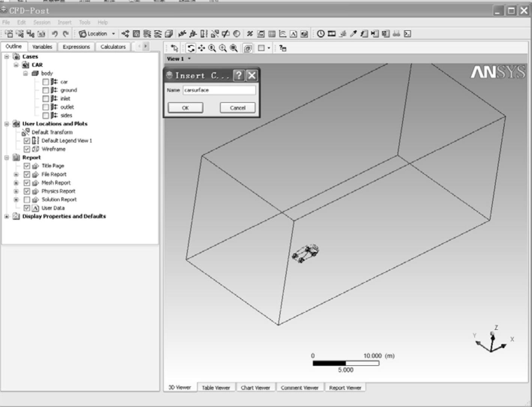Click the Insert dialog help button
The width and height of the screenshot is (532, 407).
point(238,75)
